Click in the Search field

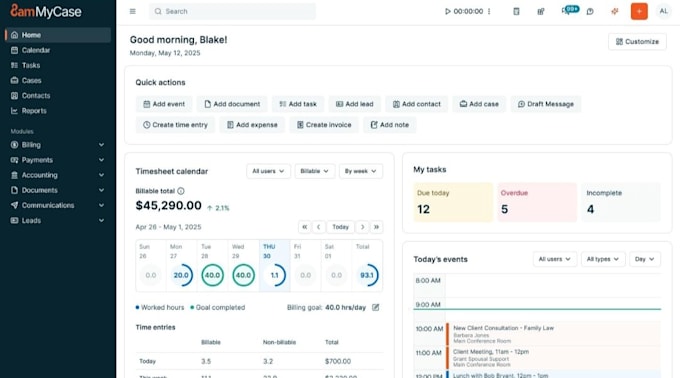[x=232, y=11]
